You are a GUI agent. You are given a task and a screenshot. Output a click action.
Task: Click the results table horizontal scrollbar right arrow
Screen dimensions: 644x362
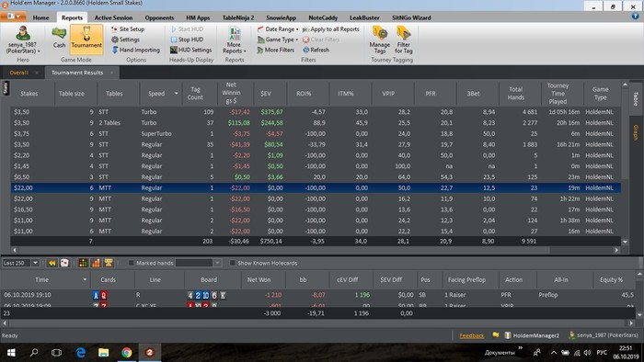pos(616,250)
